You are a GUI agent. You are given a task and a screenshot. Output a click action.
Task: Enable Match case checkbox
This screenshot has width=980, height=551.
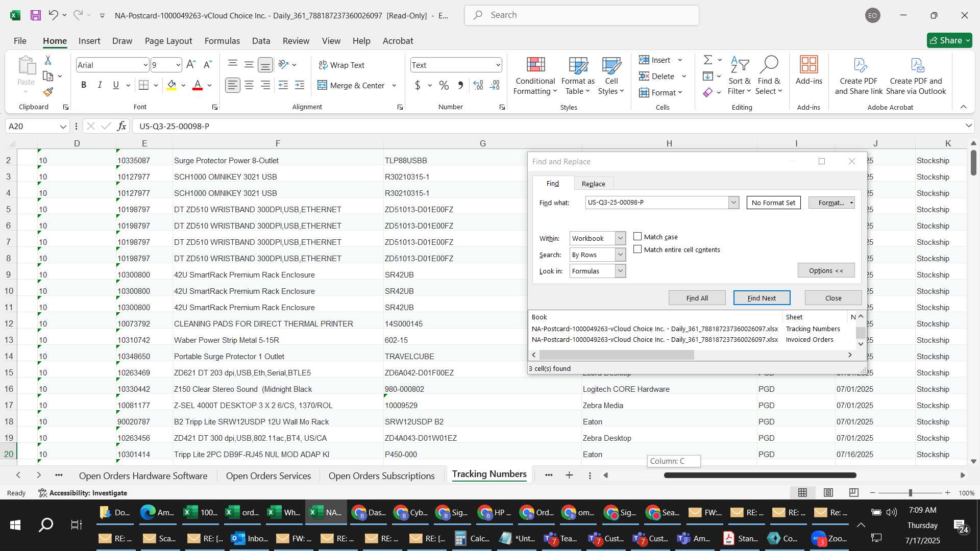pos(638,237)
